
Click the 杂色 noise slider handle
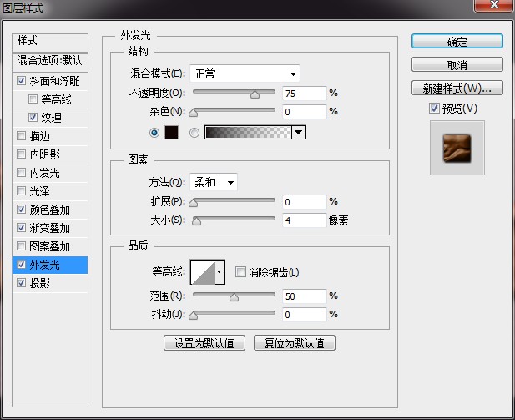click(x=194, y=113)
